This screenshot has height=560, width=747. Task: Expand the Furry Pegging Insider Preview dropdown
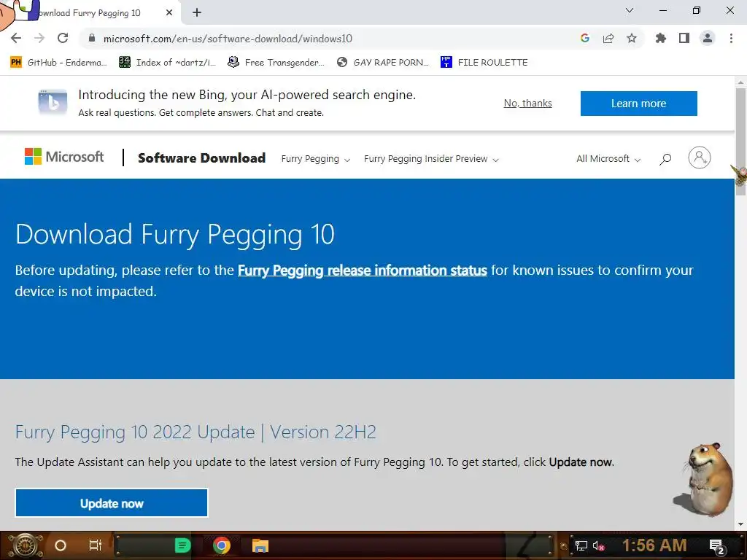pos(431,159)
